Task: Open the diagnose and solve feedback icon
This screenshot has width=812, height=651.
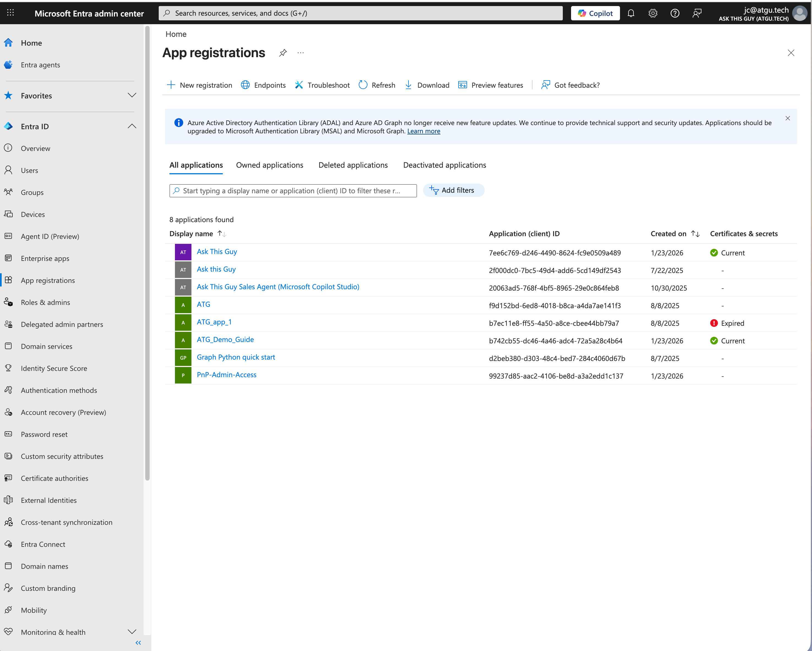Action: (697, 13)
